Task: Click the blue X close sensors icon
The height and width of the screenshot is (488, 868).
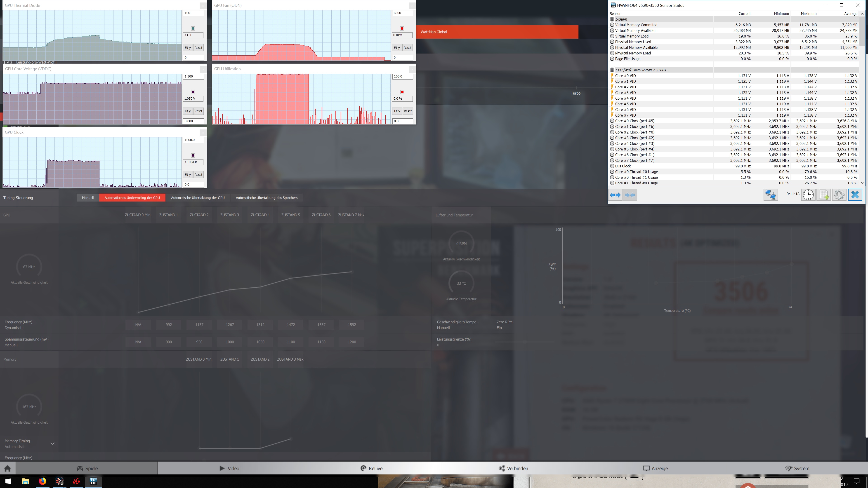Action: 855,195
